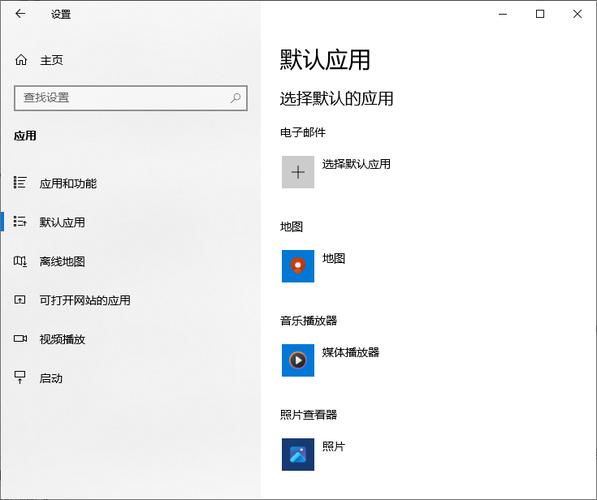This screenshot has width=597, height=500.
Task: Click the 照片查看器 category label
Action: (x=309, y=415)
